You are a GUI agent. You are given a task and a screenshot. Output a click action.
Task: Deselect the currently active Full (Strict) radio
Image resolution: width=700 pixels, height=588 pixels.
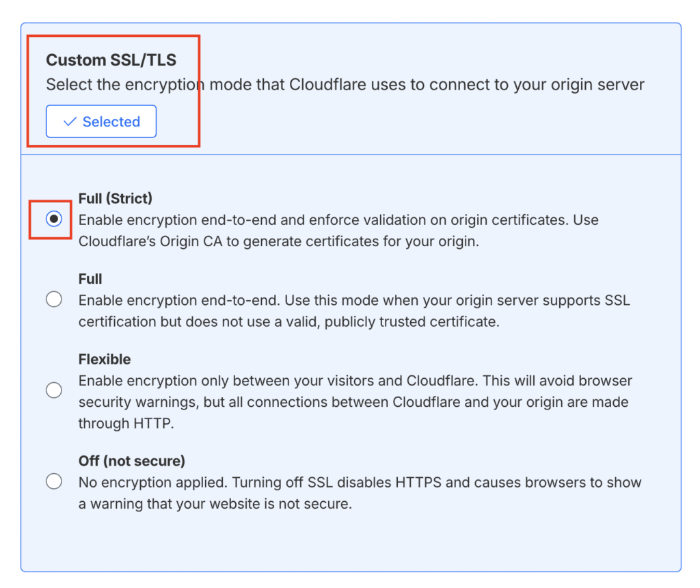click(54, 218)
